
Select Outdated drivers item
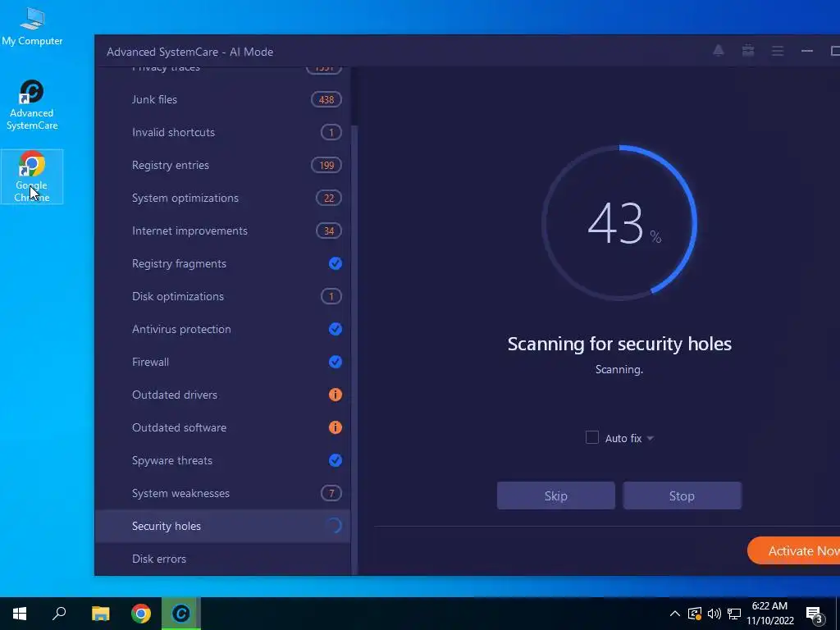point(223,395)
